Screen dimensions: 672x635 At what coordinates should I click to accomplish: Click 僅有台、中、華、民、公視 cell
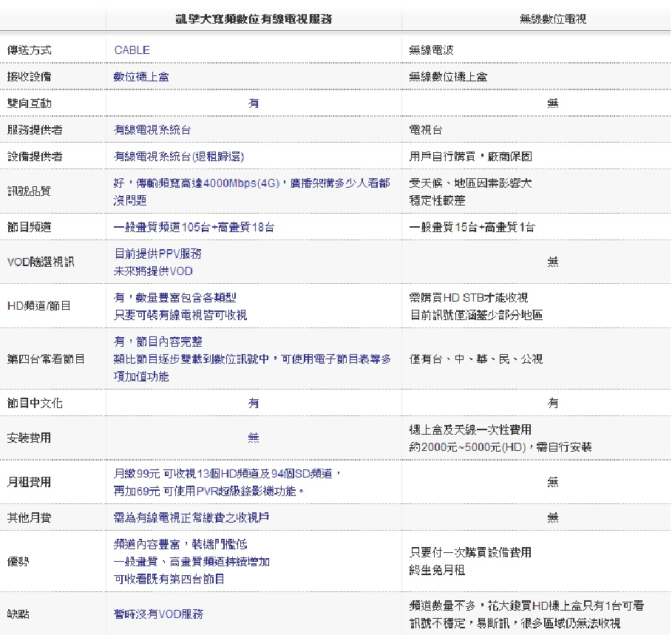coord(475,359)
